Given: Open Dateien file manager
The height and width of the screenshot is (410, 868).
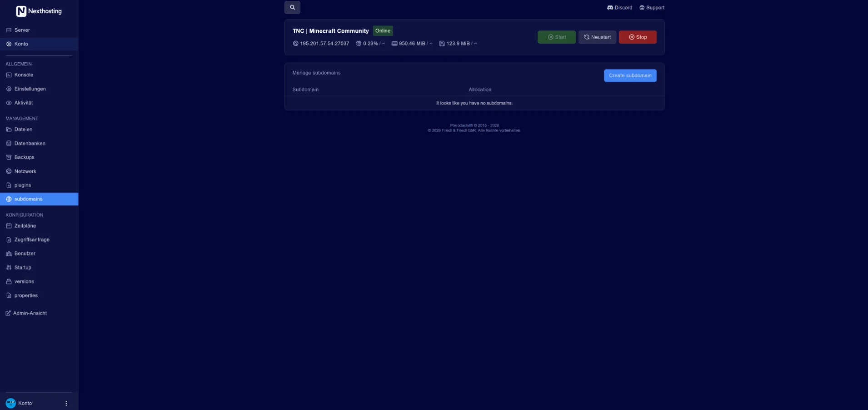Looking at the screenshot, I should point(39,130).
